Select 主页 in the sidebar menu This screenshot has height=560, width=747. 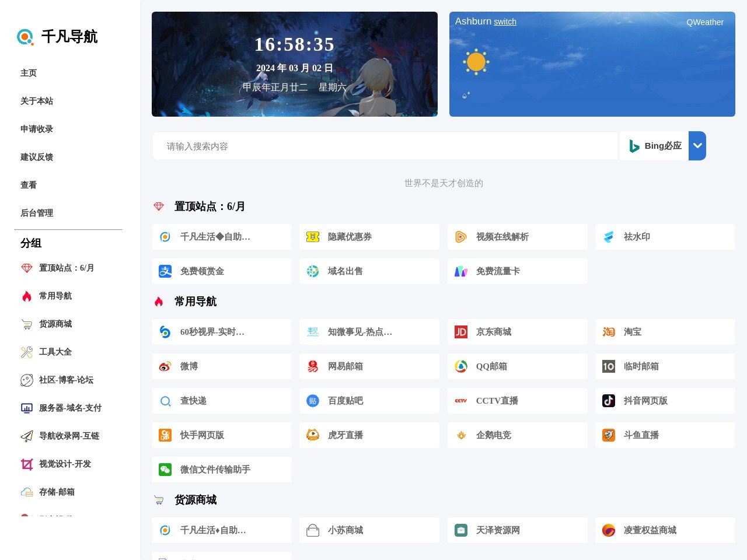tap(29, 72)
